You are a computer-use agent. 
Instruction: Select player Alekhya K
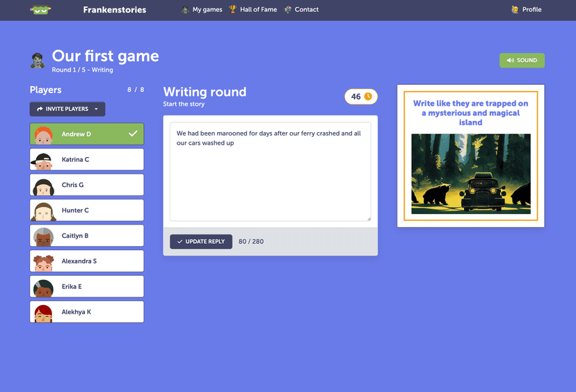87,312
